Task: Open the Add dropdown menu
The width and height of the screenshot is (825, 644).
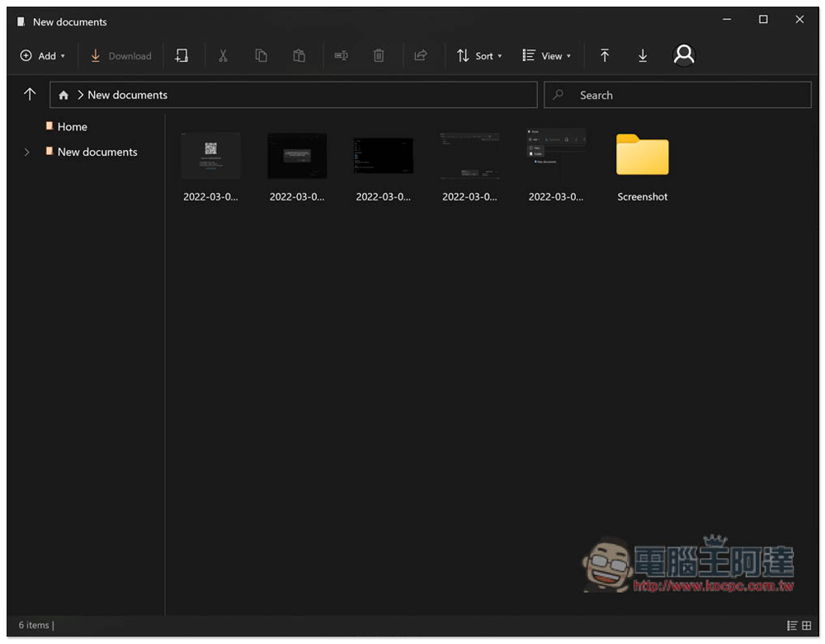Action: coord(42,56)
